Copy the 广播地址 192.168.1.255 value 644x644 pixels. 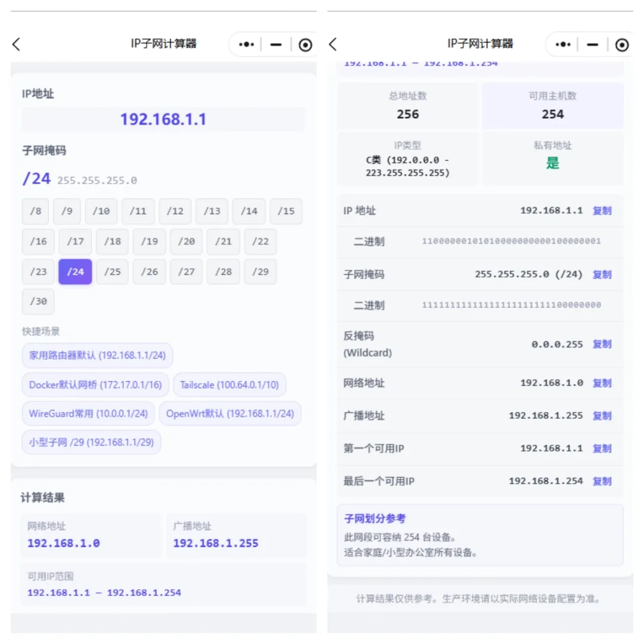pyautogui.click(x=602, y=416)
